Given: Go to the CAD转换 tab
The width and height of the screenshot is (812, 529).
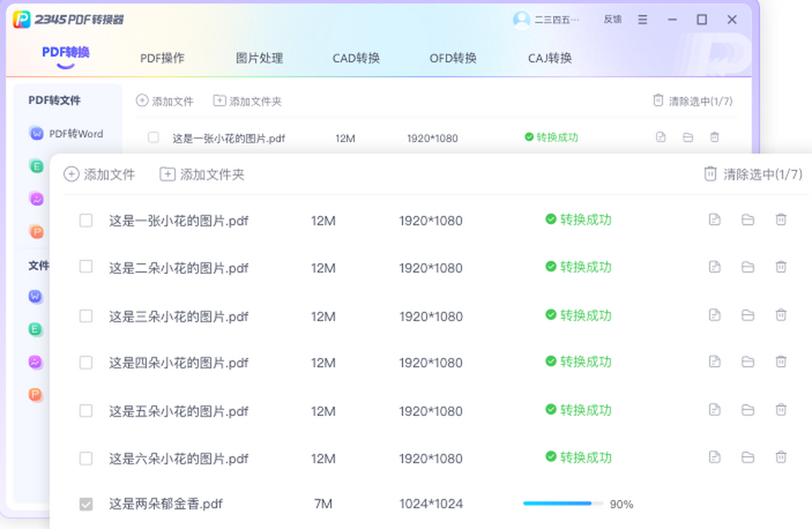Looking at the screenshot, I should tap(356, 58).
